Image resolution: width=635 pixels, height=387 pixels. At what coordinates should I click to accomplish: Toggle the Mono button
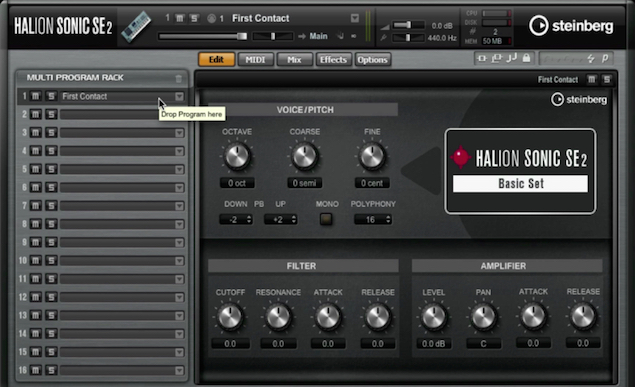click(x=326, y=219)
